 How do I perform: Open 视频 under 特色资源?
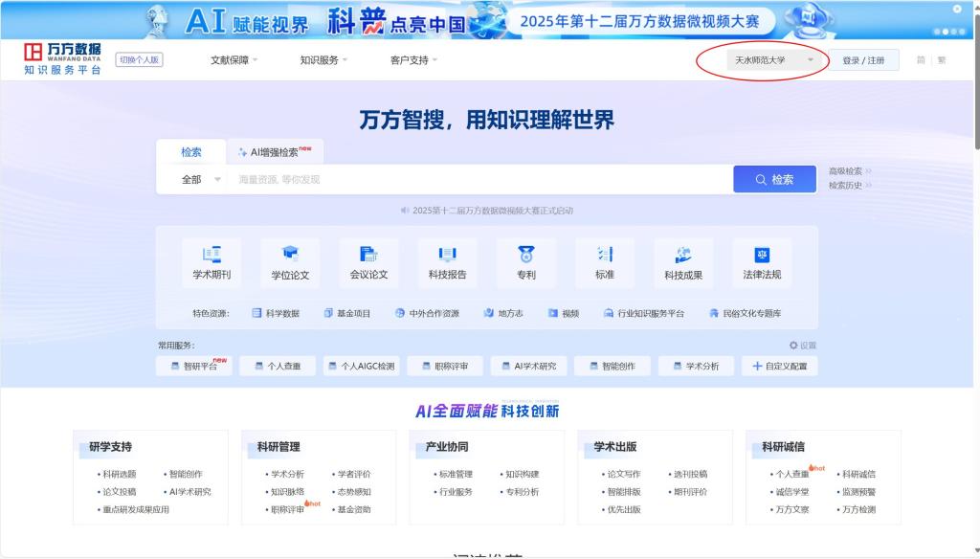tap(564, 313)
